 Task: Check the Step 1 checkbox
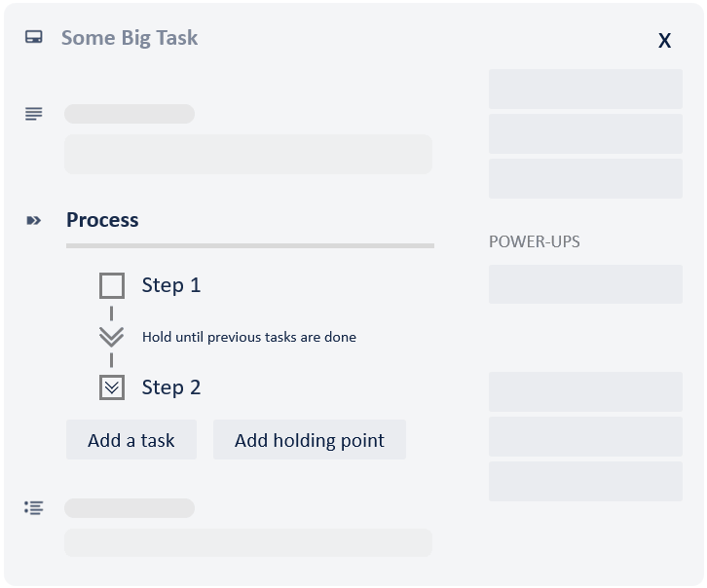[x=112, y=285]
